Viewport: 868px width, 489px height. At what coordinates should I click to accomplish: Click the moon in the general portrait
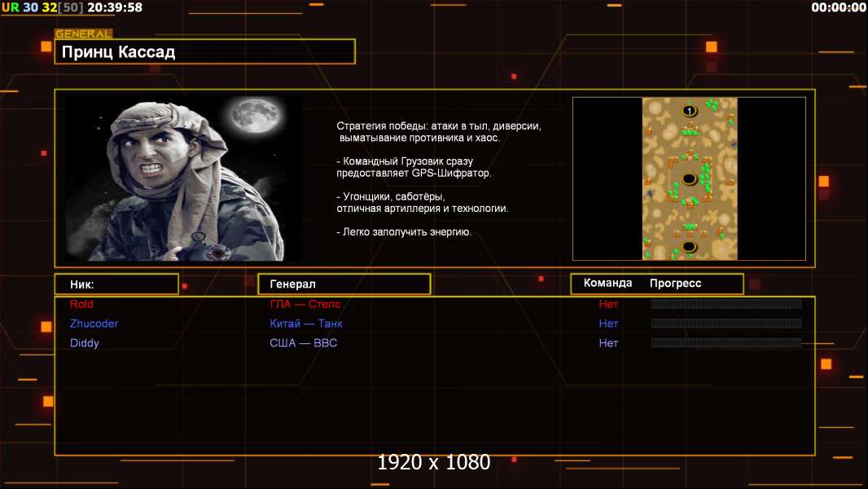point(256,115)
